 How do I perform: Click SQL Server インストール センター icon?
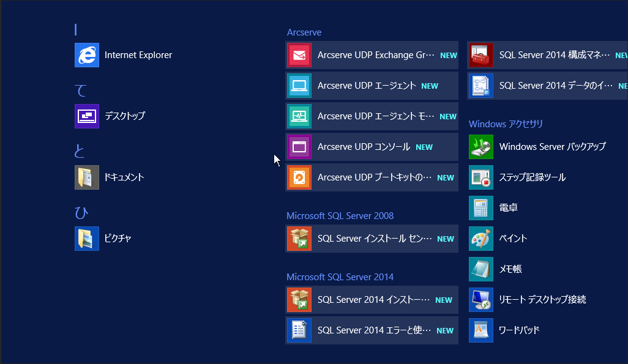(x=299, y=239)
